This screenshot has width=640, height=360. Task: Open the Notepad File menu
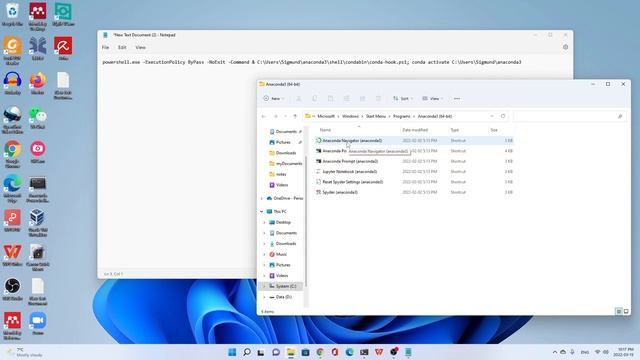(x=105, y=47)
